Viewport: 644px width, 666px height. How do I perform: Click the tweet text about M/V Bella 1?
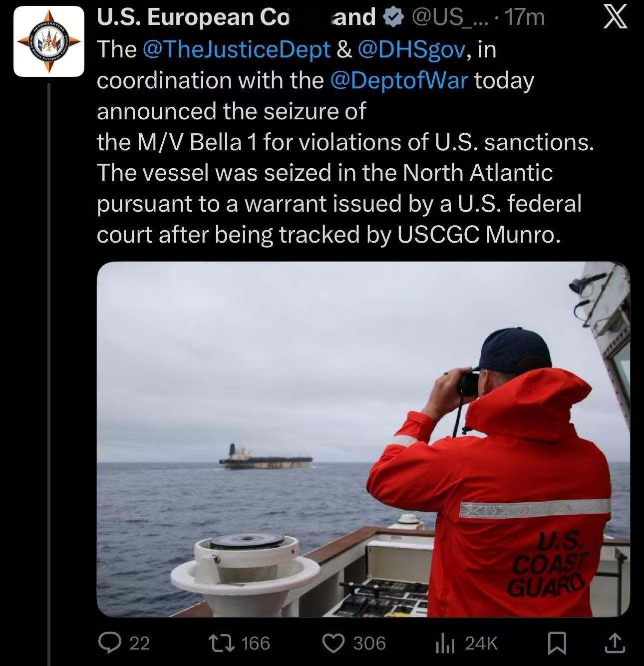click(x=345, y=142)
